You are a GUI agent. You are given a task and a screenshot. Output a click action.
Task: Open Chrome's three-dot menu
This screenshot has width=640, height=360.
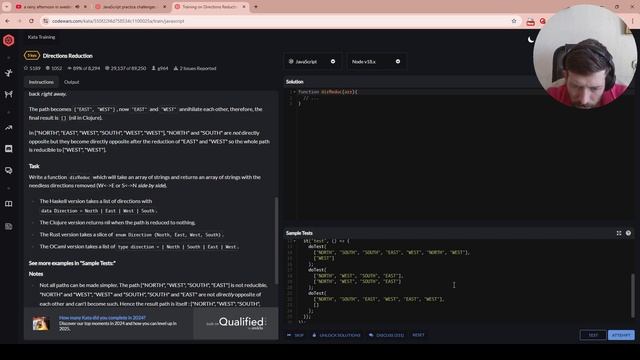pyautogui.click(x=633, y=21)
